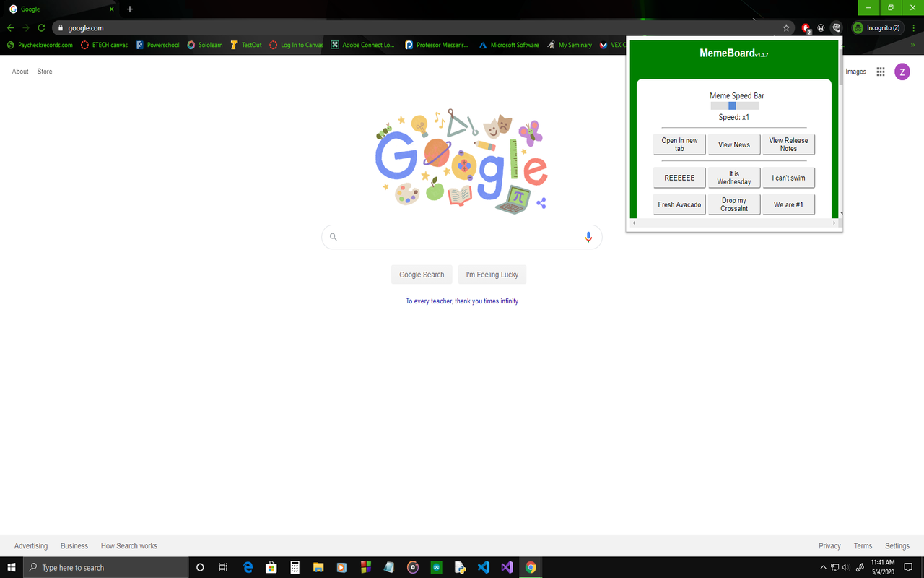Open Calculator from the taskbar
The height and width of the screenshot is (578, 924).
(295, 567)
